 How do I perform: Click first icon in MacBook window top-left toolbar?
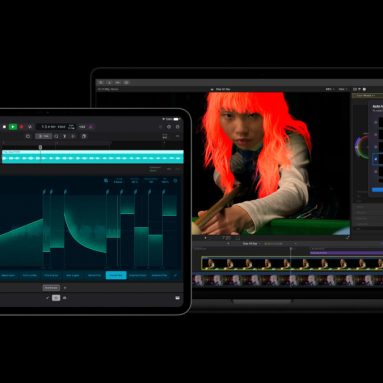101,82
